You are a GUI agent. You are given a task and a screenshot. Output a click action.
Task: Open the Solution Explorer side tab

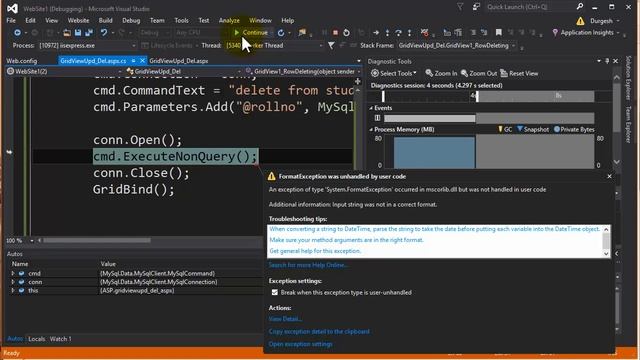coord(628,78)
